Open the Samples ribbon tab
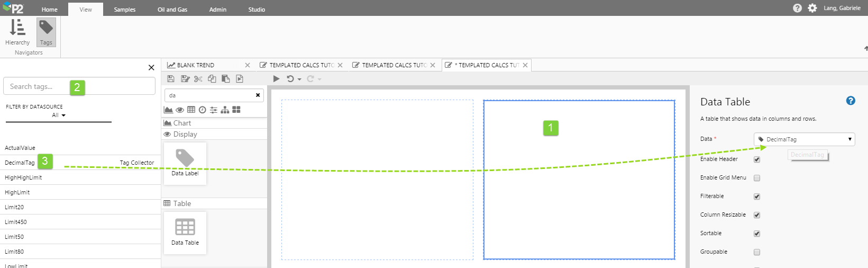The image size is (868, 268). [x=125, y=10]
